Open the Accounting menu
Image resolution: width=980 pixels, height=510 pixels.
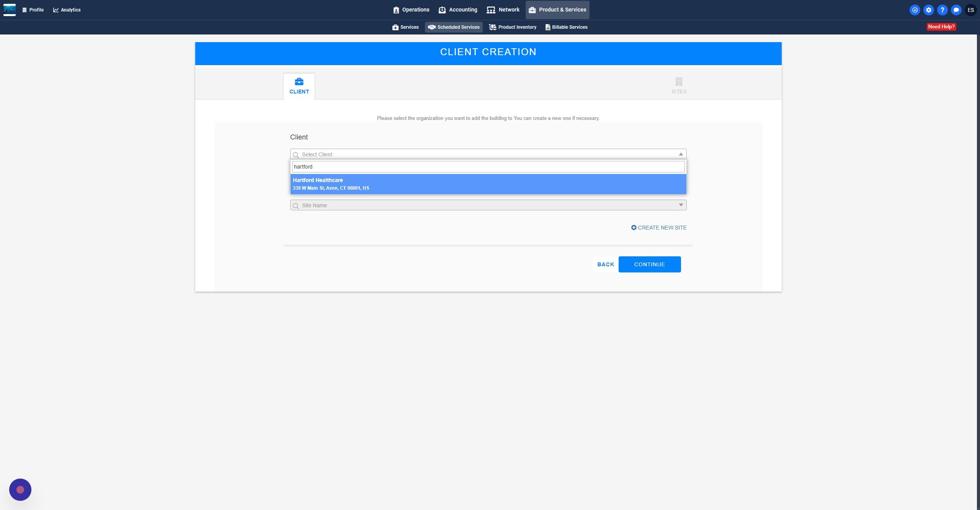coord(458,10)
